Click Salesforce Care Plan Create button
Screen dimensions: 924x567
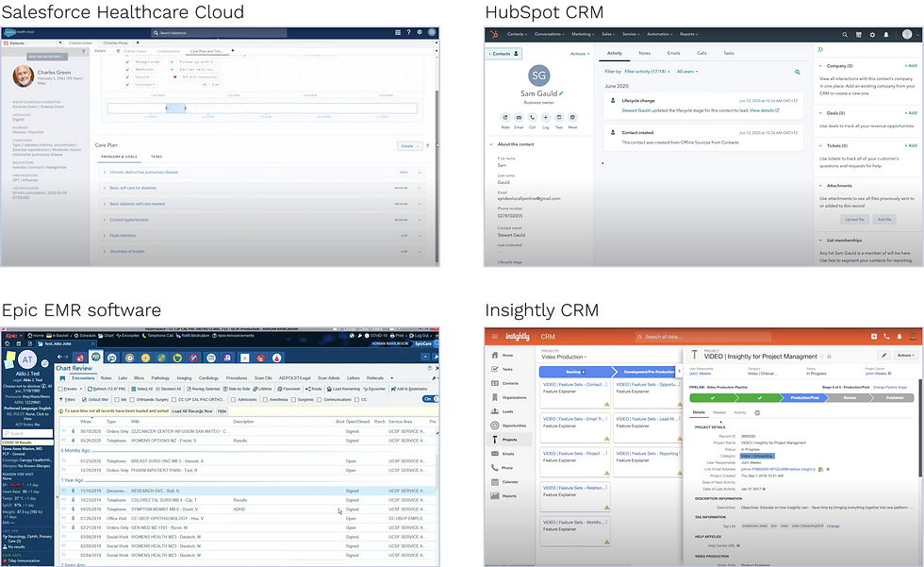click(409, 145)
